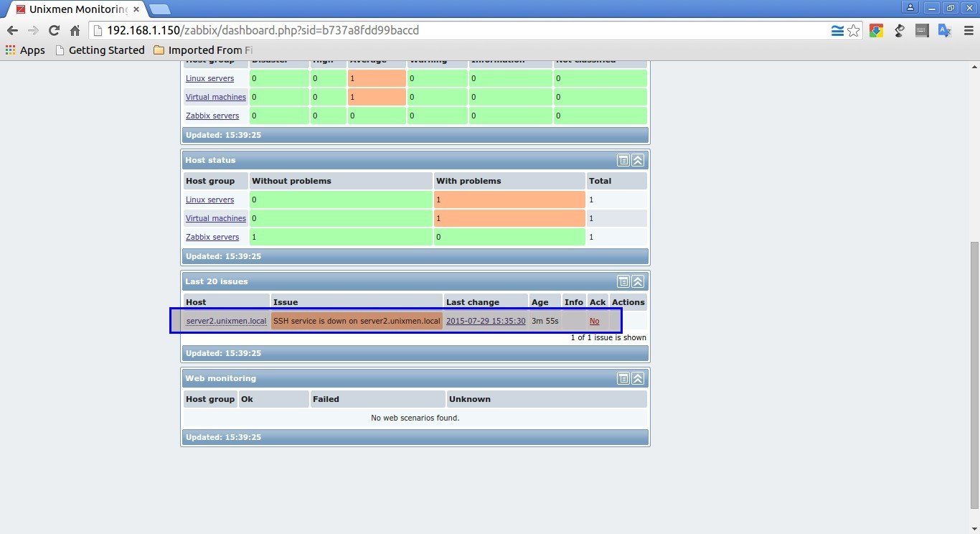Open the 2015-07-29 15:35:30 last change link
Screen dimensions: 980x534
tap(486, 321)
